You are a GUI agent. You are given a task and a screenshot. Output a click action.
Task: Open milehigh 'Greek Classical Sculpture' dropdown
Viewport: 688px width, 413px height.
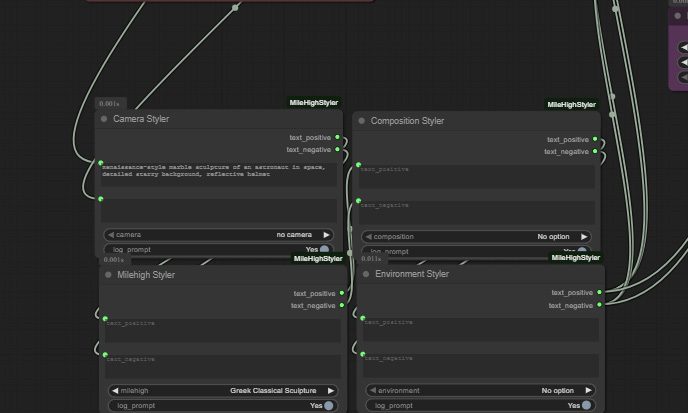click(x=223, y=391)
